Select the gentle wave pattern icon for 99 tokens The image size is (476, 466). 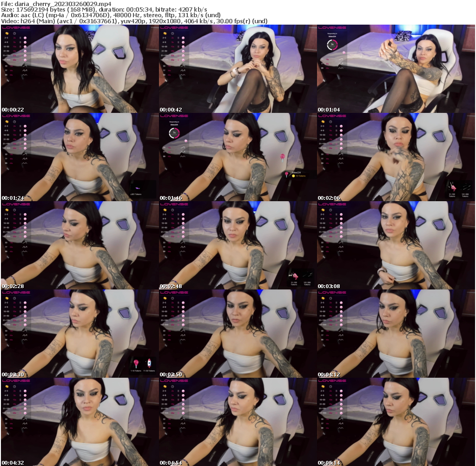pos(25,75)
